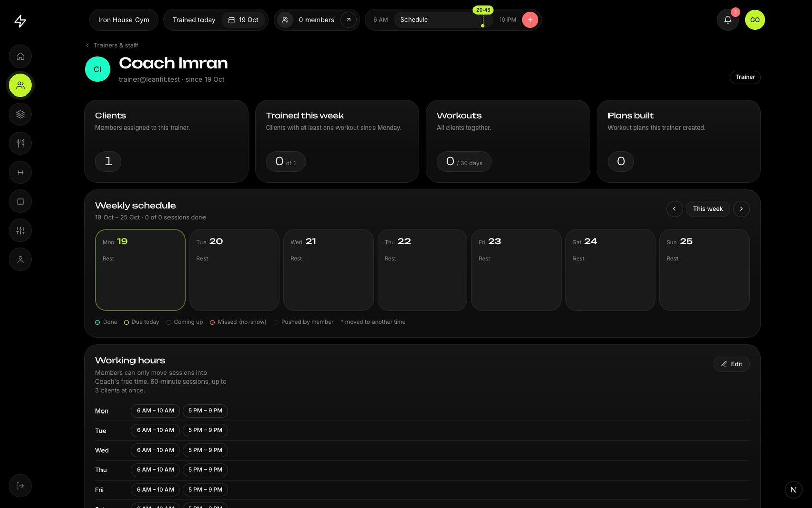Click the logout icon in the sidebar

coord(20,486)
